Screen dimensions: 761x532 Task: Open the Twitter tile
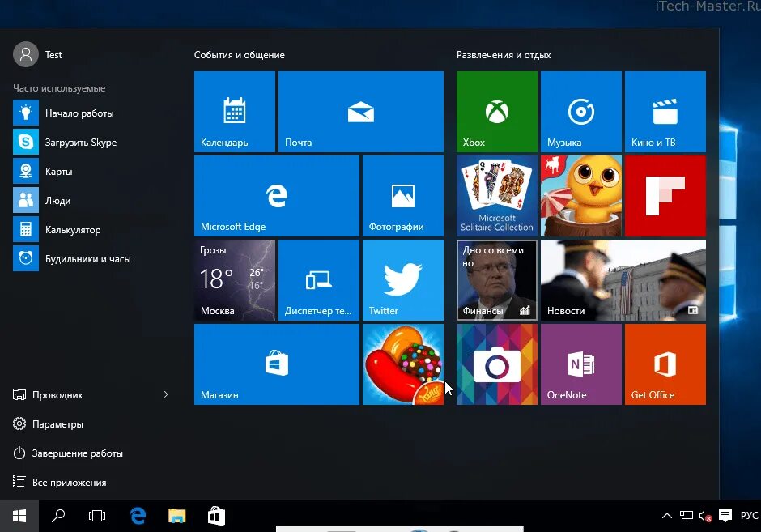click(402, 279)
